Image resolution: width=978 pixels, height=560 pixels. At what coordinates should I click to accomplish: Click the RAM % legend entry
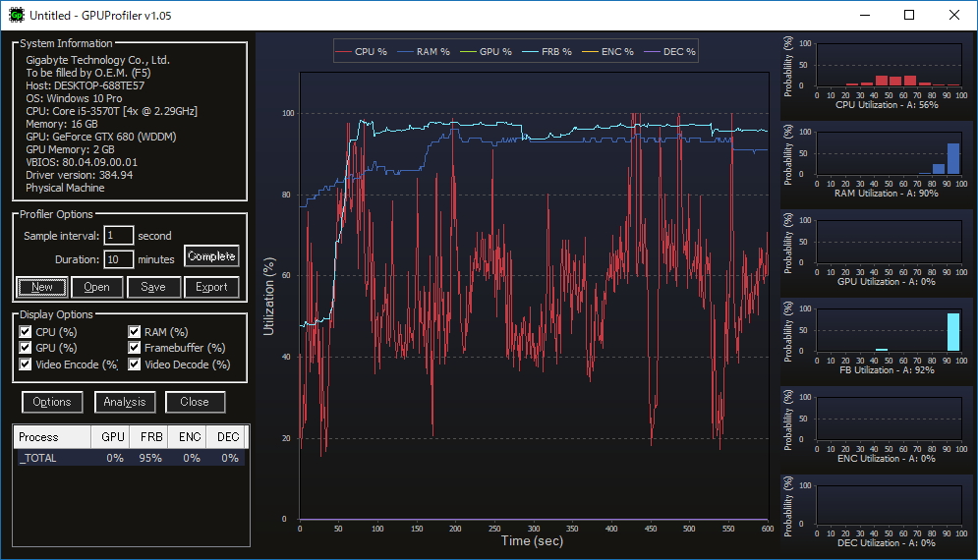pyautogui.click(x=425, y=52)
